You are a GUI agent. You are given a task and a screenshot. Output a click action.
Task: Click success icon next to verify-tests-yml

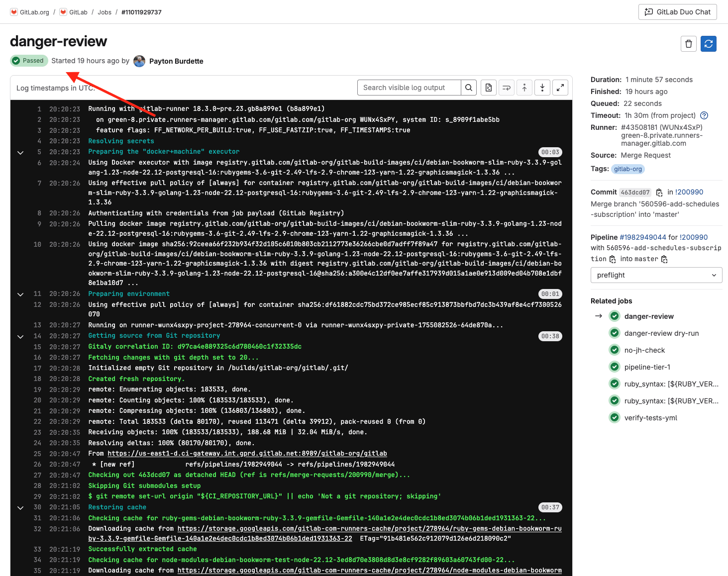pyautogui.click(x=615, y=418)
